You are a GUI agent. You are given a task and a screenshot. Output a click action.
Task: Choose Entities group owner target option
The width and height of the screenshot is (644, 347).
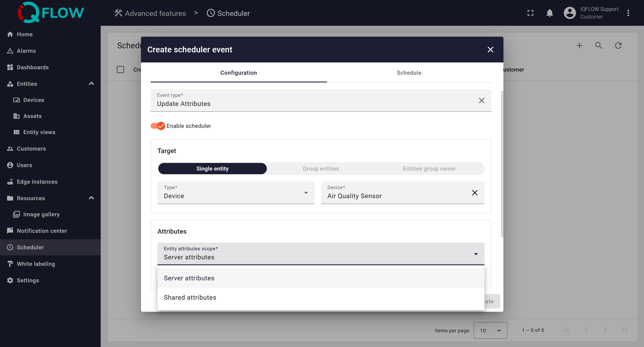pos(429,169)
